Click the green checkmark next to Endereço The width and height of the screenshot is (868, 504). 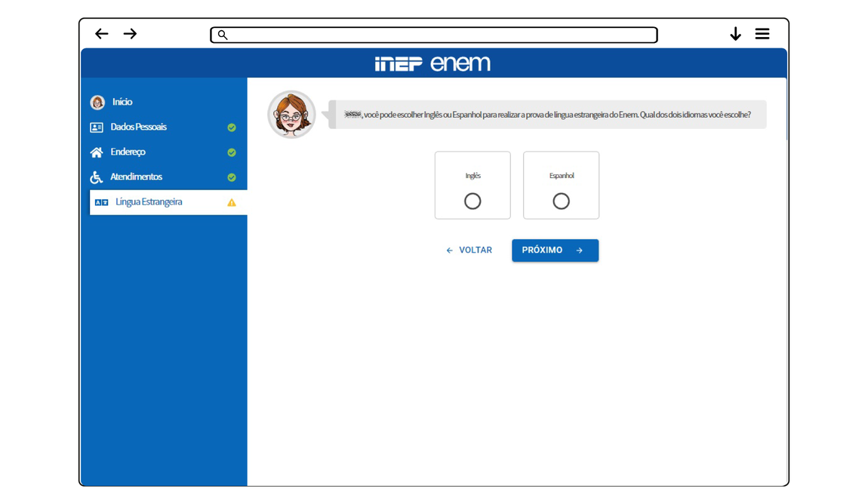(232, 152)
